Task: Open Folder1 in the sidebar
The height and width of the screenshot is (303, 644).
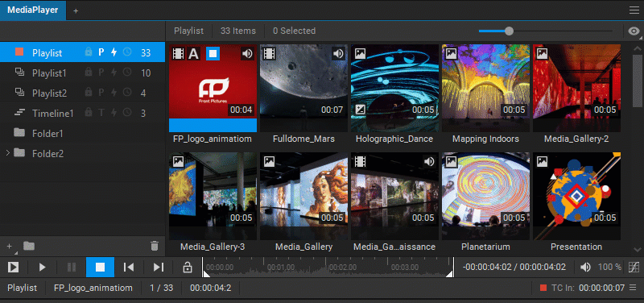Action: pos(82,133)
